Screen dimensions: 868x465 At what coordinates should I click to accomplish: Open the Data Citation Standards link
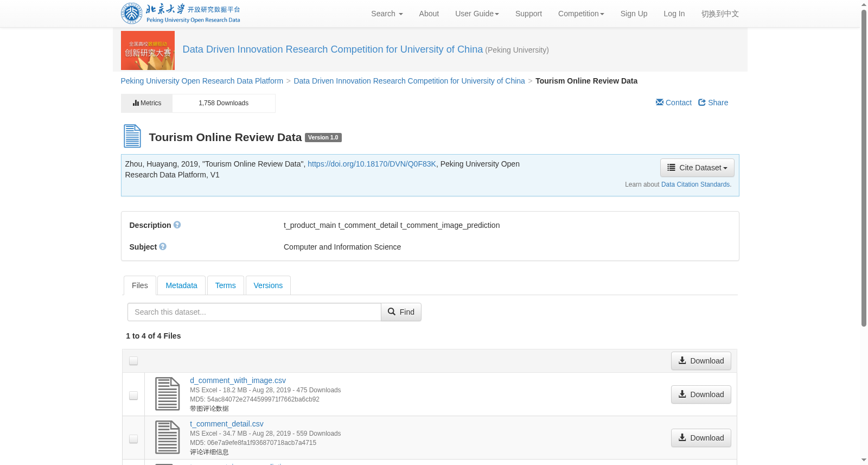(x=696, y=184)
